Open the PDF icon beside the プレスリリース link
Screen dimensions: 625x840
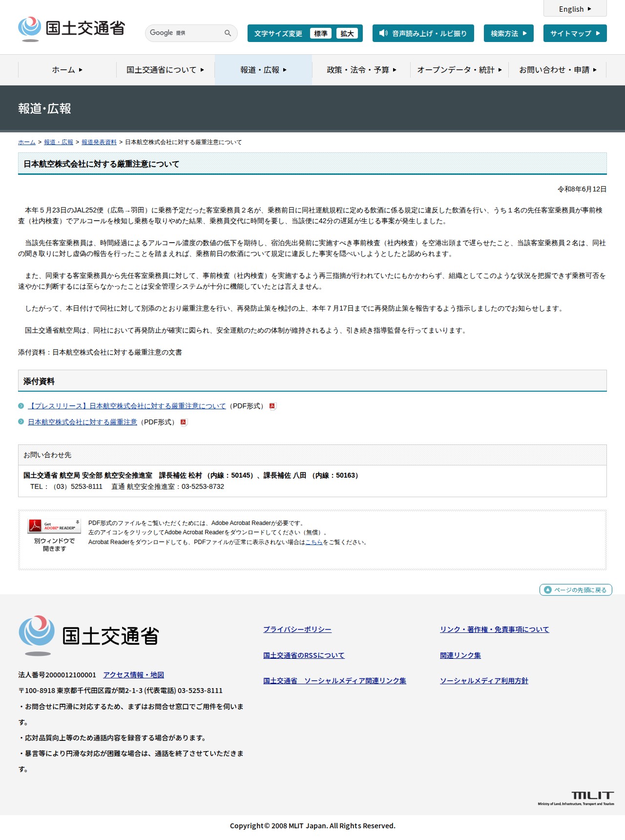(273, 406)
